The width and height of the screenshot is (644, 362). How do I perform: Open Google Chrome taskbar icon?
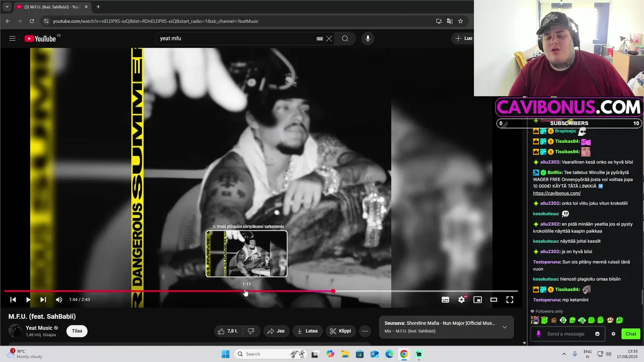[x=404, y=354]
